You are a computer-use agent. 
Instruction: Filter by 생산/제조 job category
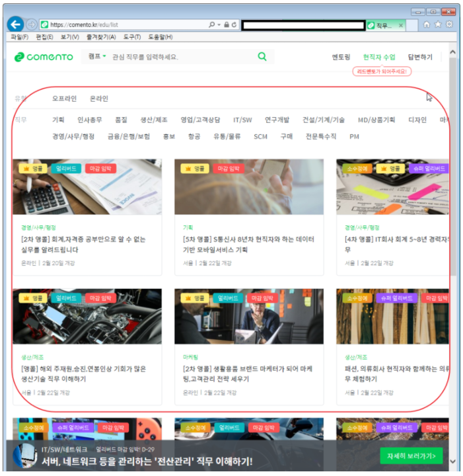[x=154, y=120]
